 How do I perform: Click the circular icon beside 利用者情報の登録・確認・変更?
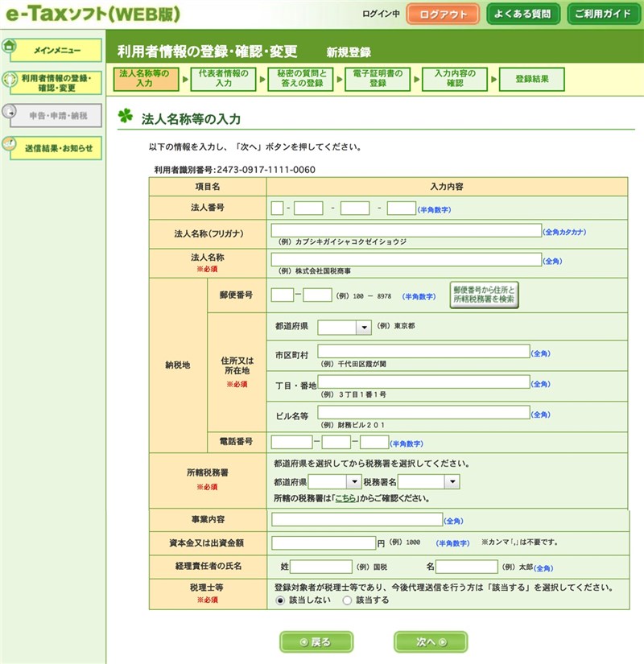(x=10, y=79)
